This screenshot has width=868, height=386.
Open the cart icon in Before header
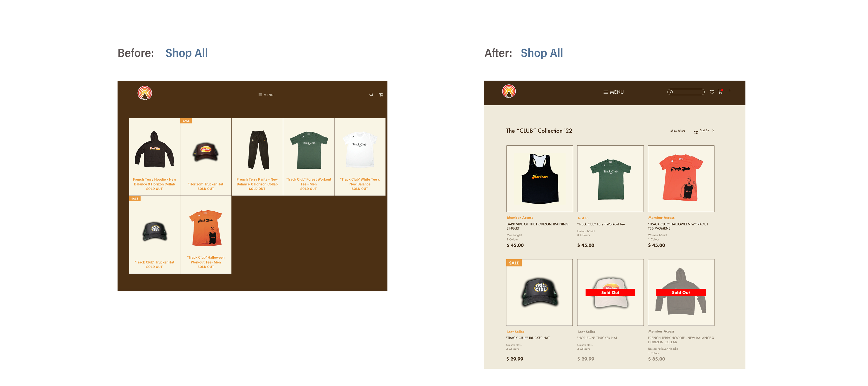381,95
